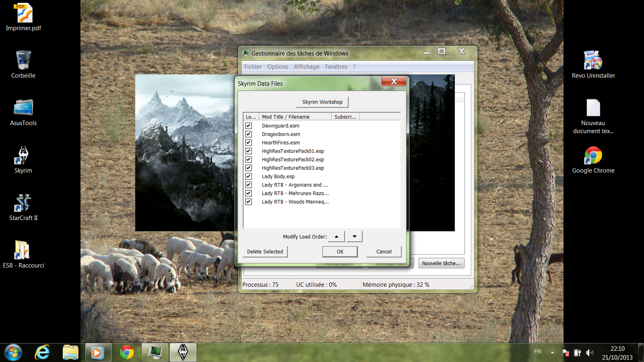Confirm with the OK button
The height and width of the screenshot is (362, 644).
tap(340, 251)
